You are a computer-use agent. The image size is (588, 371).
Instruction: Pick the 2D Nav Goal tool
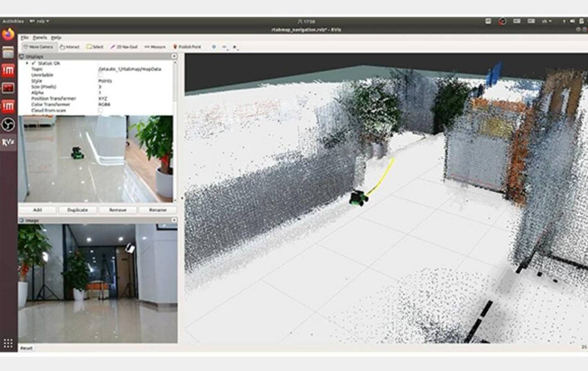tap(124, 47)
